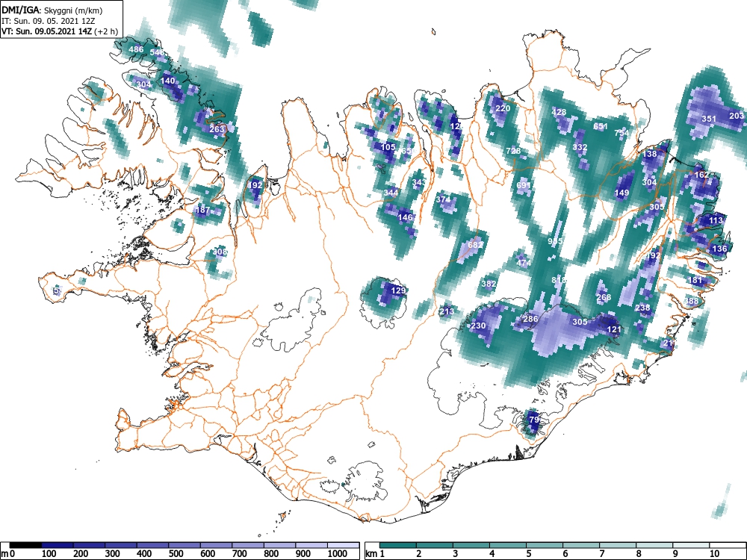Image resolution: width=747 pixels, height=560 pixels.
Task: Click the dark blue 100–200 m legend swatch
Action: coord(58,545)
